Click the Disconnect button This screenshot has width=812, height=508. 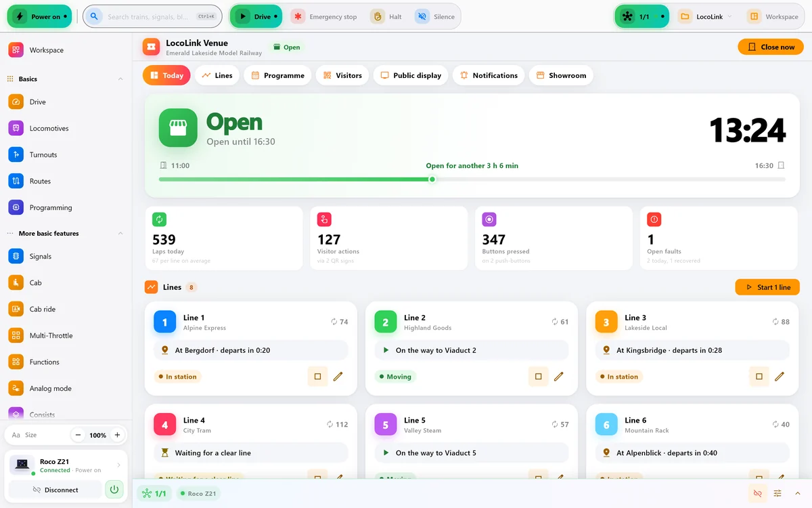click(x=55, y=489)
